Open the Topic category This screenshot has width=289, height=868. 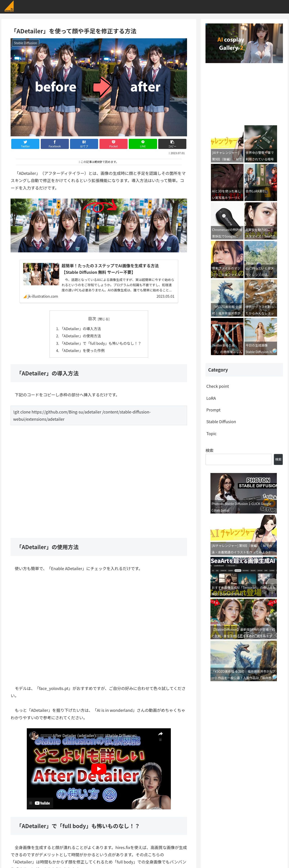pyautogui.click(x=211, y=434)
